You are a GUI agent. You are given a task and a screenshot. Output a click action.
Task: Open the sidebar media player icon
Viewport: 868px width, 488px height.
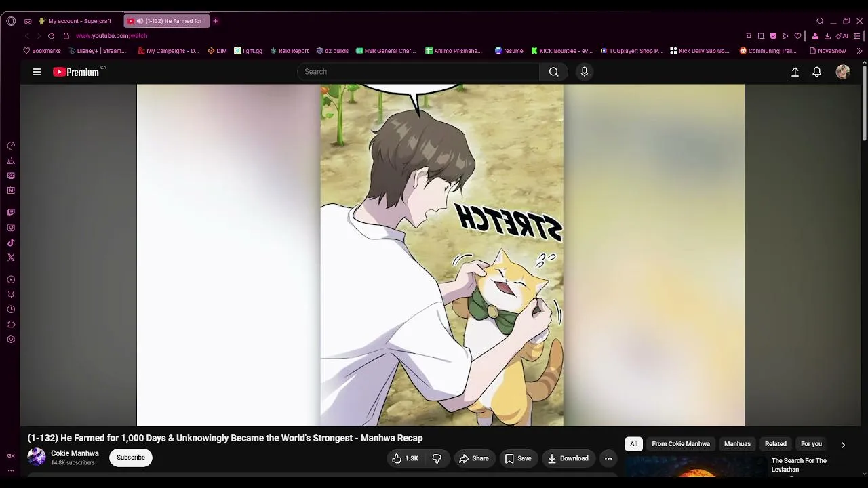[x=11, y=279]
